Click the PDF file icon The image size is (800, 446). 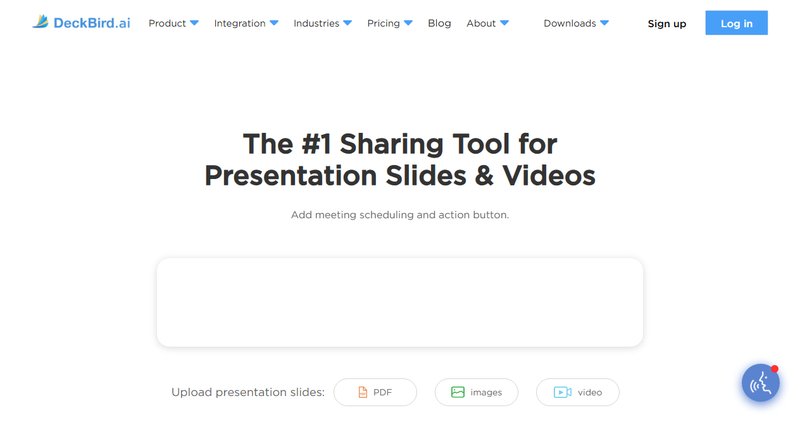[x=363, y=392]
